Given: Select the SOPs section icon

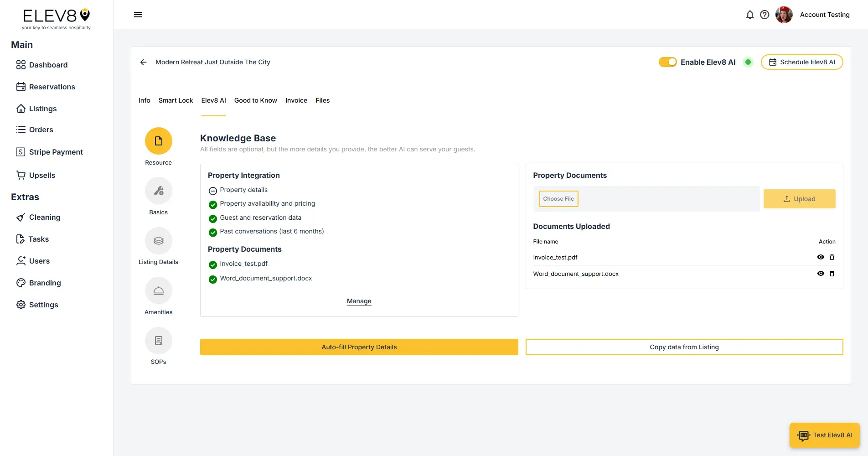Looking at the screenshot, I should click(158, 340).
